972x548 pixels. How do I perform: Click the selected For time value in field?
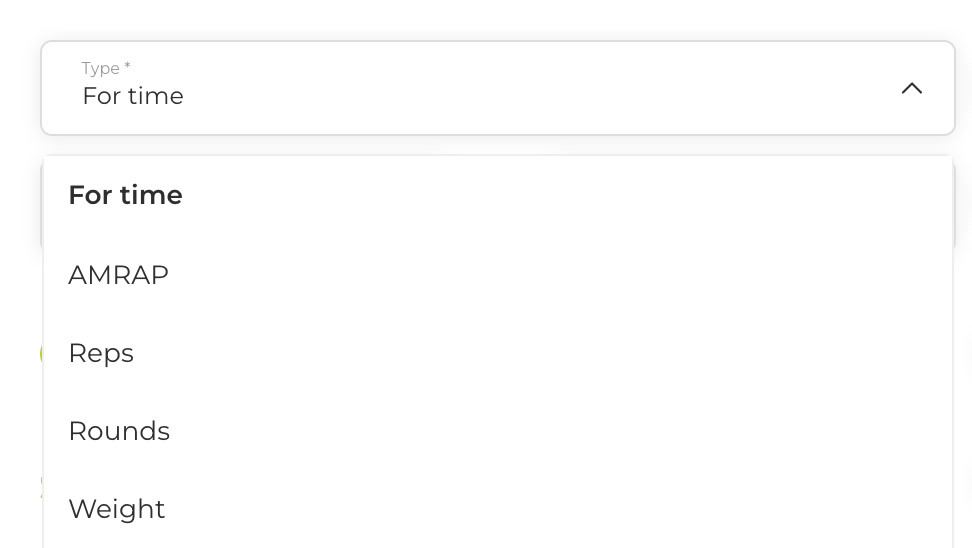(x=133, y=96)
